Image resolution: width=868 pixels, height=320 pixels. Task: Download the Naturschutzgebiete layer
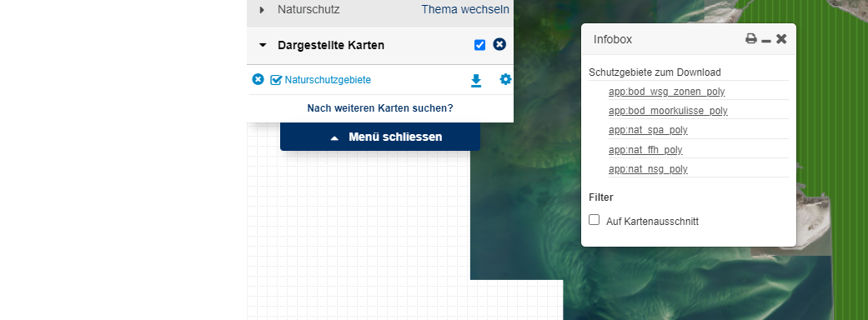coord(476,81)
